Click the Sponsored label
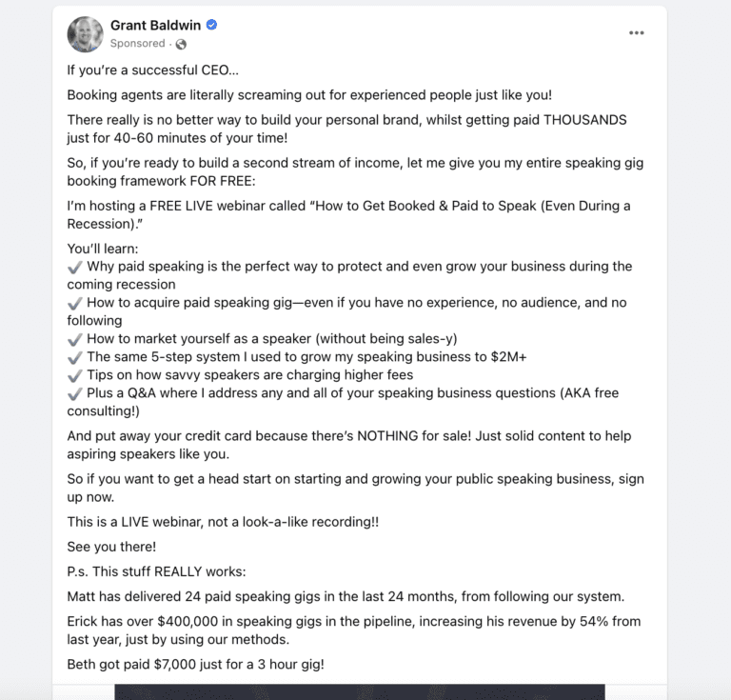731x700 pixels. click(x=137, y=43)
